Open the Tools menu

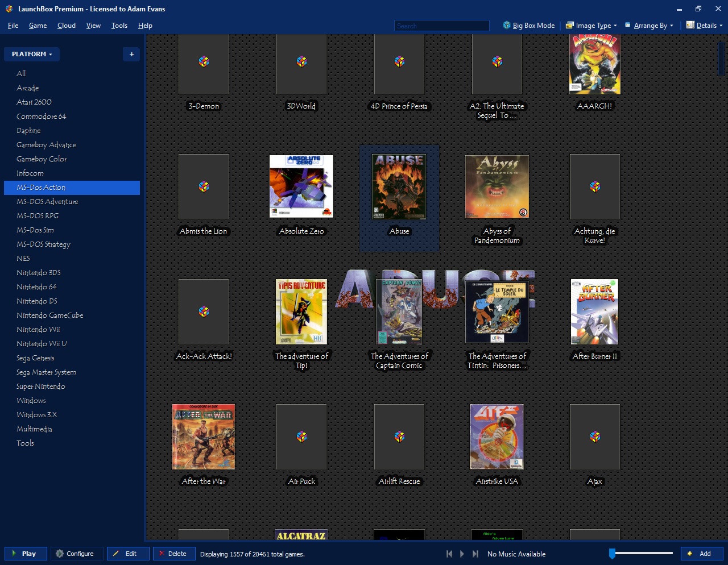(x=119, y=26)
